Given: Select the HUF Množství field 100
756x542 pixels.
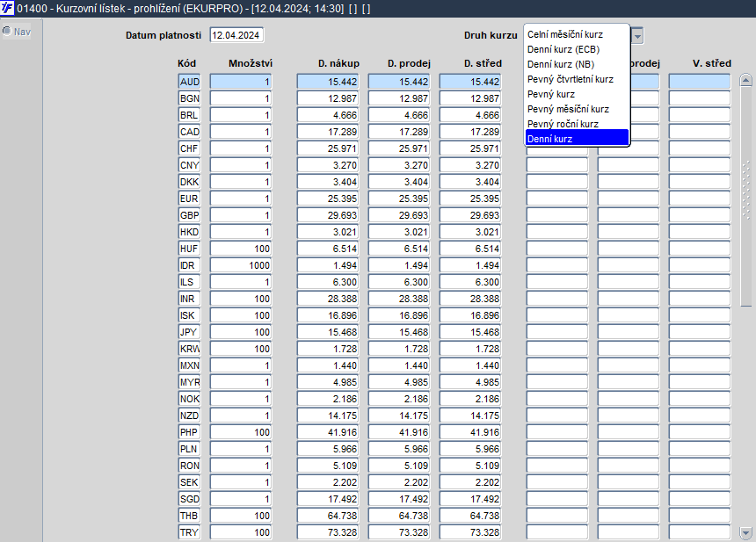Looking at the screenshot, I should (x=241, y=249).
